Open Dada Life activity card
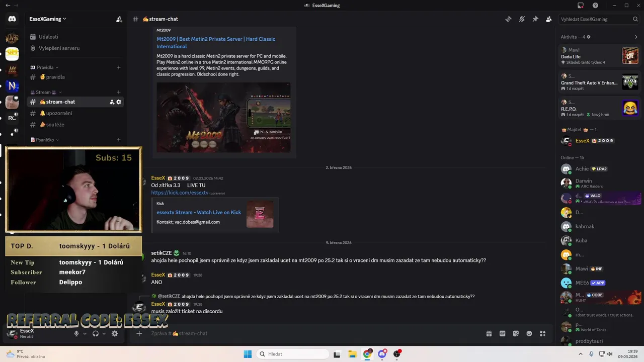The image size is (644, 362). [600, 56]
